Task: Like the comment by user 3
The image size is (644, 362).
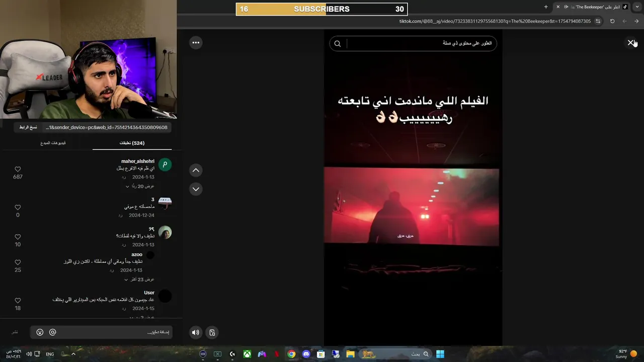Action: [x=18, y=208]
